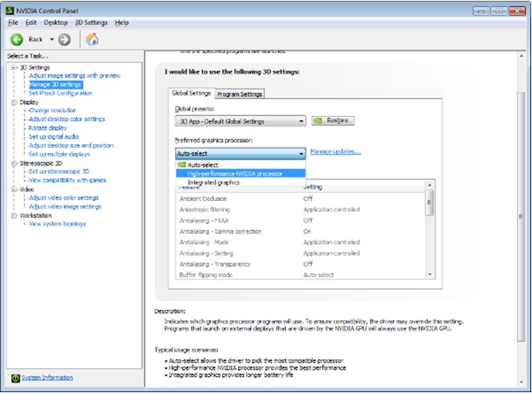Select Manage 3D settings in the tree
Screen dimensions: 532x393
55,84
